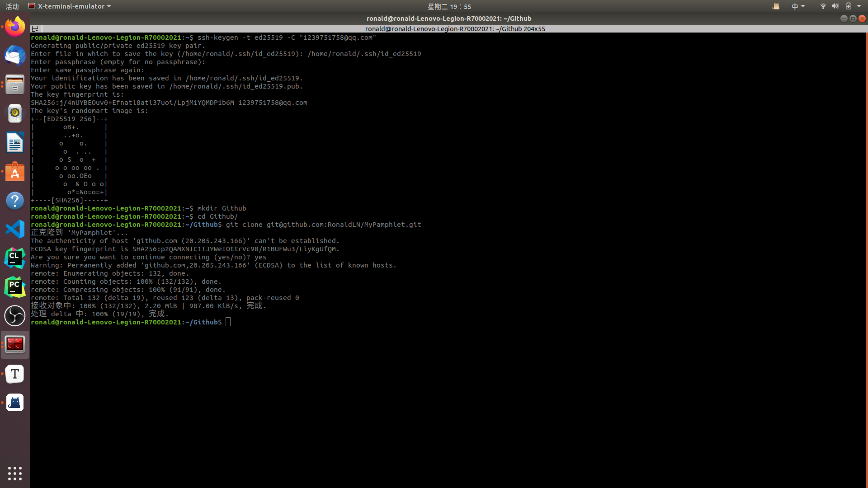This screenshot has width=868, height=488.
Task: Open Typora editor dock icon
Action: click(x=15, y=374)
